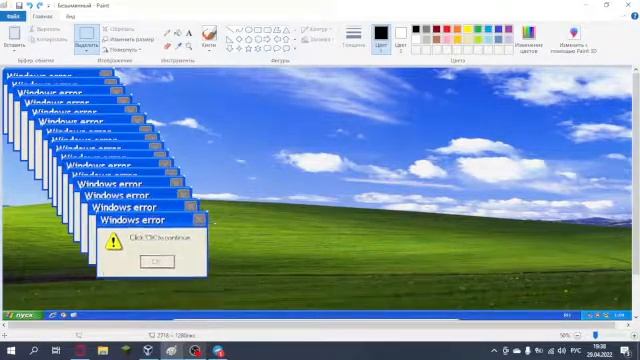
Task: Choose the down arrow shape
Action: [230, 49]
